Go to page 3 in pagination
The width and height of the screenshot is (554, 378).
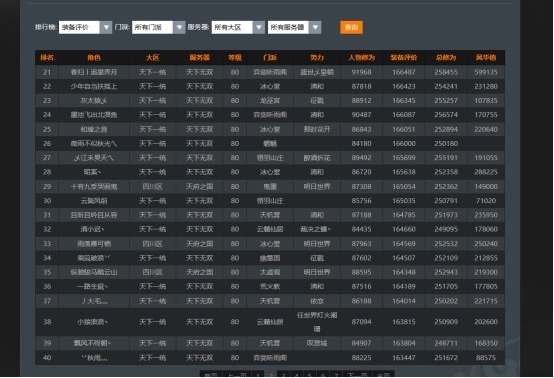click(283, 374)
